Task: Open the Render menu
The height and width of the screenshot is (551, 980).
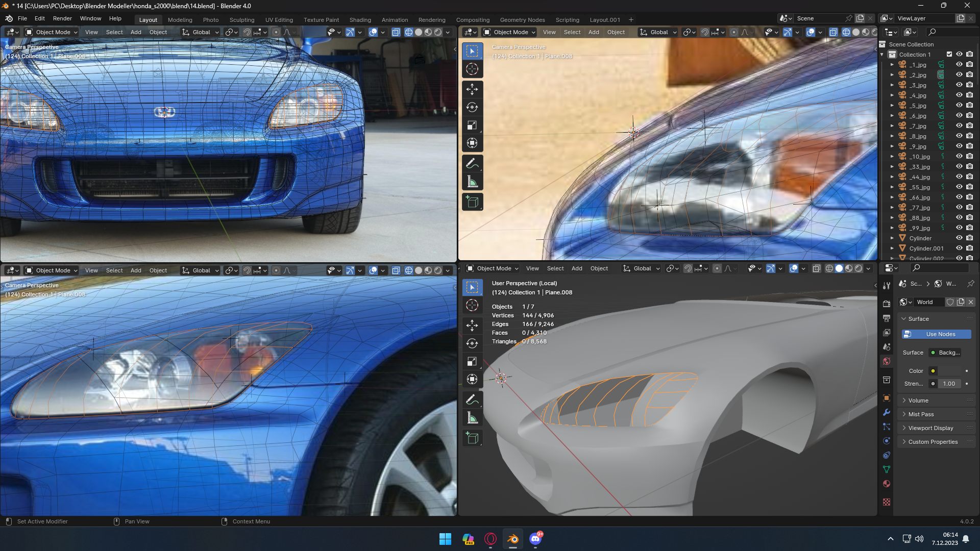Action: coord(62,18)
